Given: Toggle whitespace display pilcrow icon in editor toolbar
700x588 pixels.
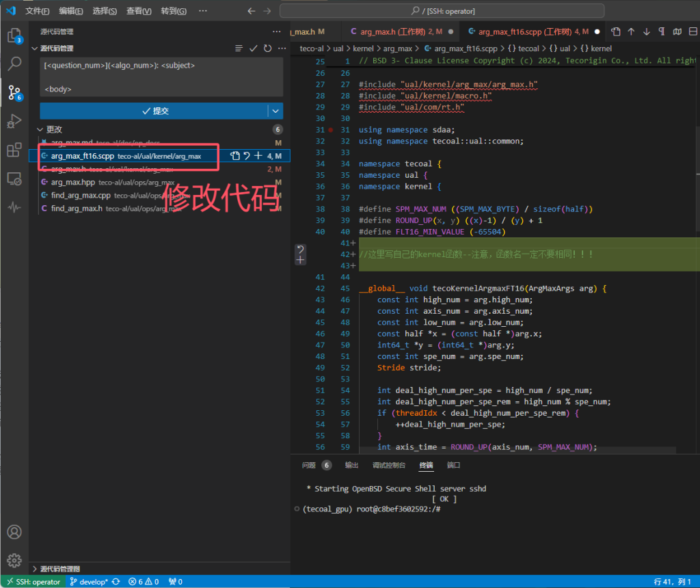Looking at the screenshot, I should pos(661,31).
